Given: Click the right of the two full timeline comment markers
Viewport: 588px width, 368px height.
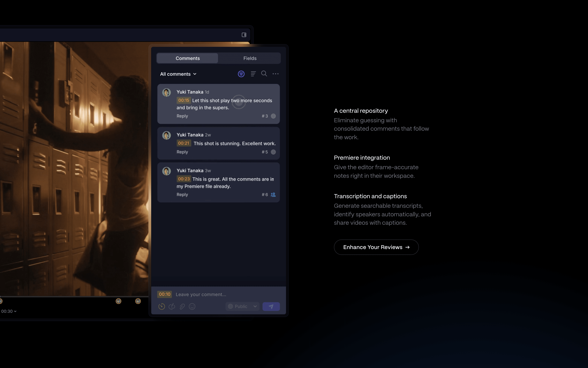Looking at the screenshot, I should (138, 301).
